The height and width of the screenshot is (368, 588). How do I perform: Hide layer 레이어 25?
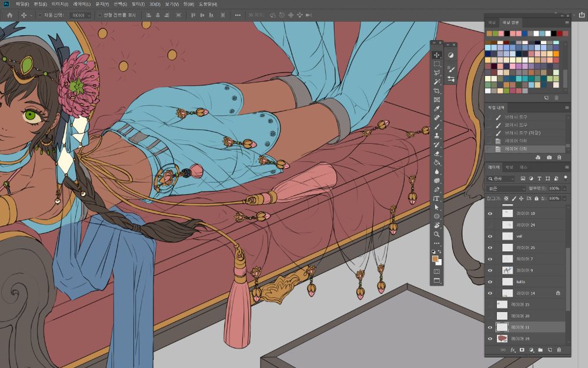point(490,248)
